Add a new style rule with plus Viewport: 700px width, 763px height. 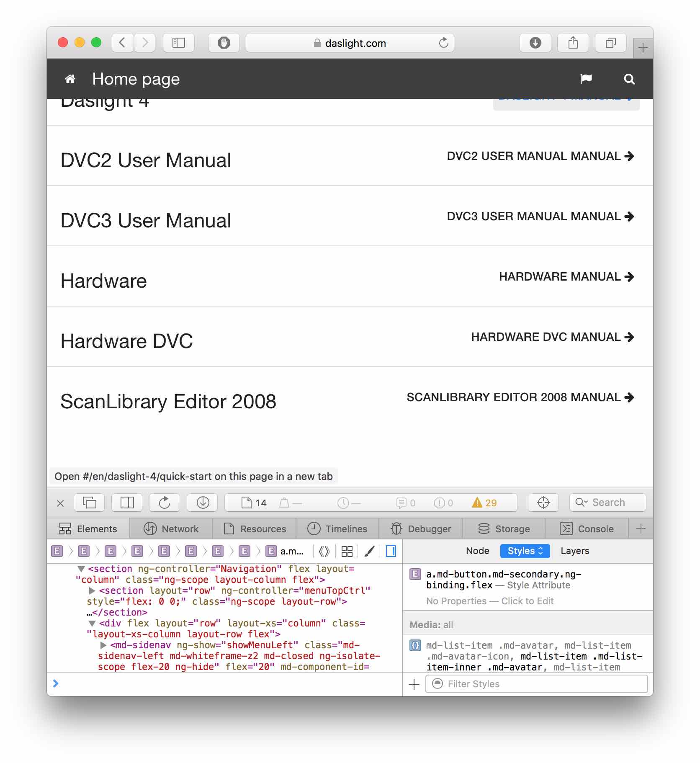pyautogui.click(x=414, y=684)
